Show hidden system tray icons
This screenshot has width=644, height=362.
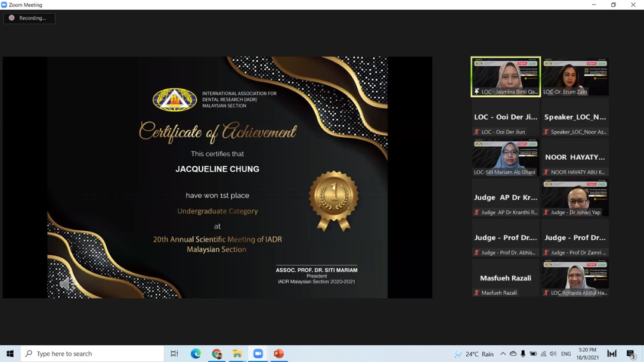(x=503, y=354)
